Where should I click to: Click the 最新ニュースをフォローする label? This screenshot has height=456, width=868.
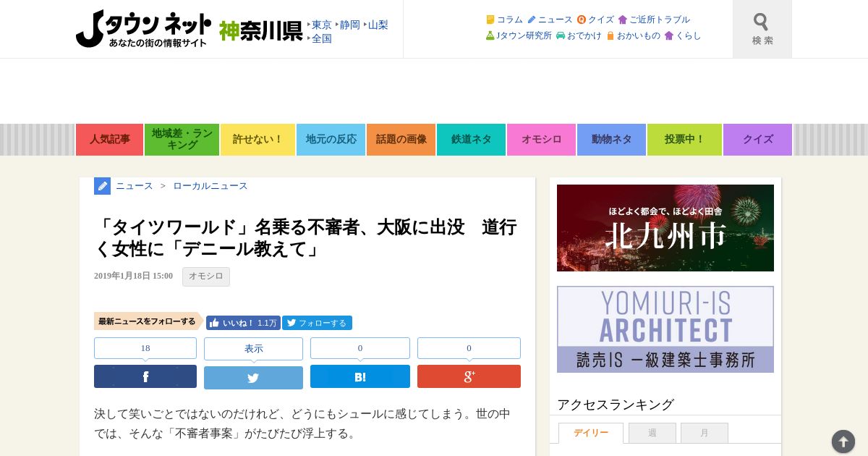148,321
